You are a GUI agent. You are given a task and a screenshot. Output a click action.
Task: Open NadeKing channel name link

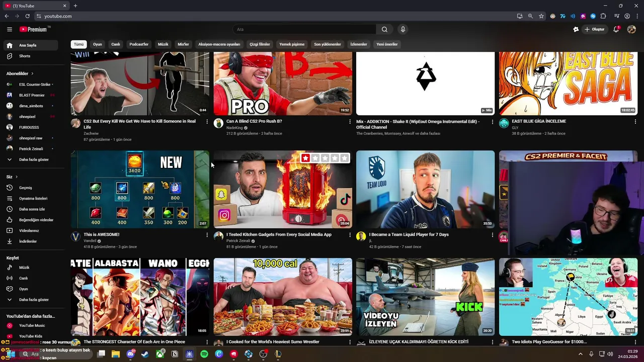coord(234,128)
